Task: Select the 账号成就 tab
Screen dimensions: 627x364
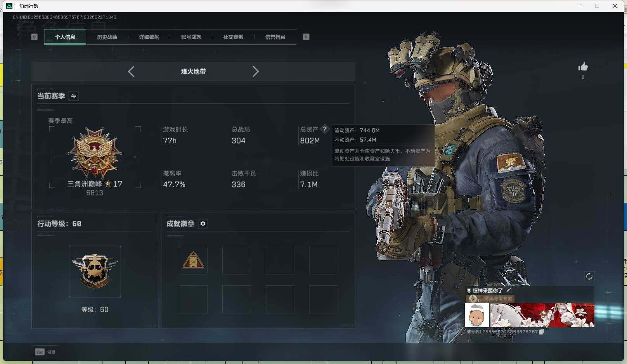Action: (191, 37)
